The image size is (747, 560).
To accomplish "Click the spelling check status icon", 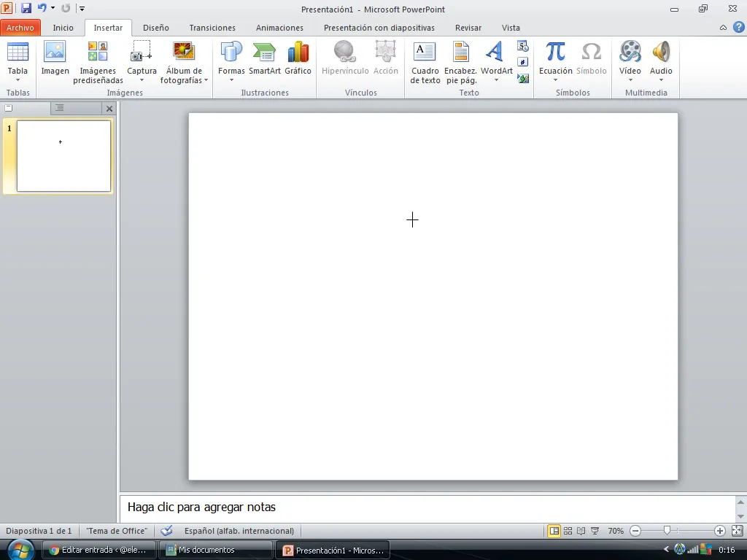I will coord(166,531).
